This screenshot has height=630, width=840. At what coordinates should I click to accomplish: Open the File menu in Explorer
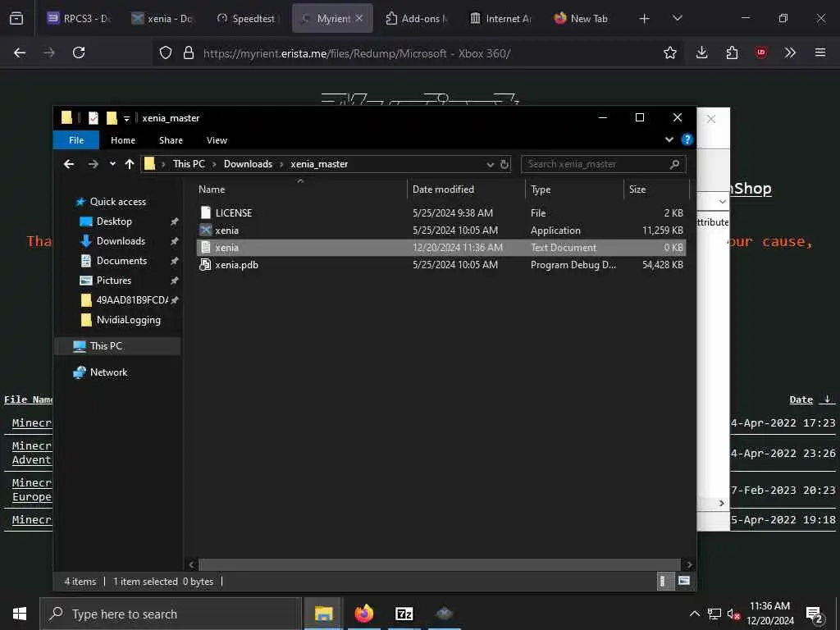click(76, 140)
